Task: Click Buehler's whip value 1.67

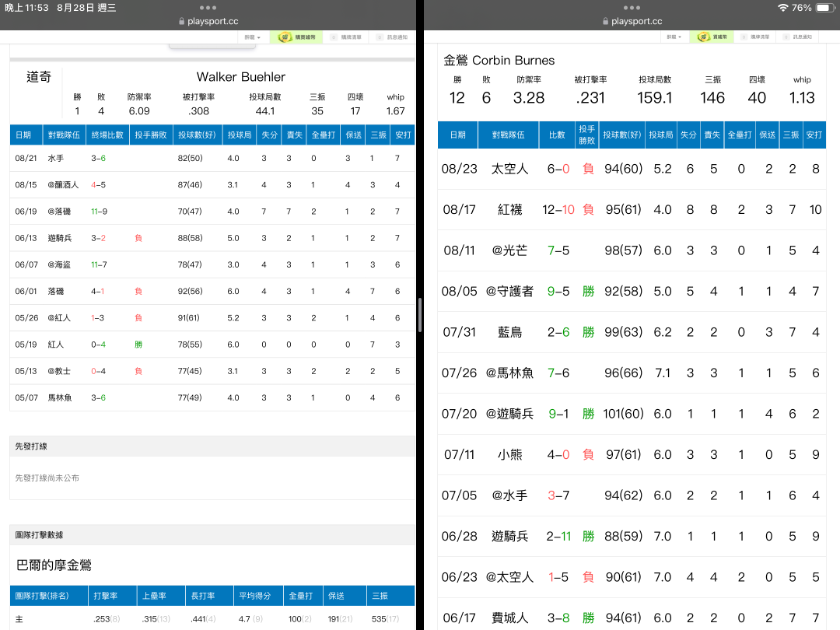Action: tap(395, 111)
